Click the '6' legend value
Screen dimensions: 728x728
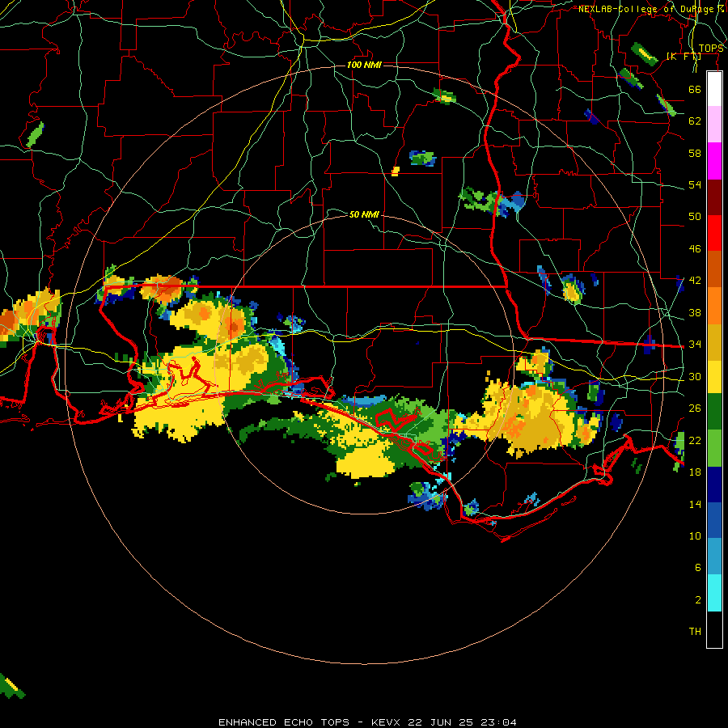point(697,567)
